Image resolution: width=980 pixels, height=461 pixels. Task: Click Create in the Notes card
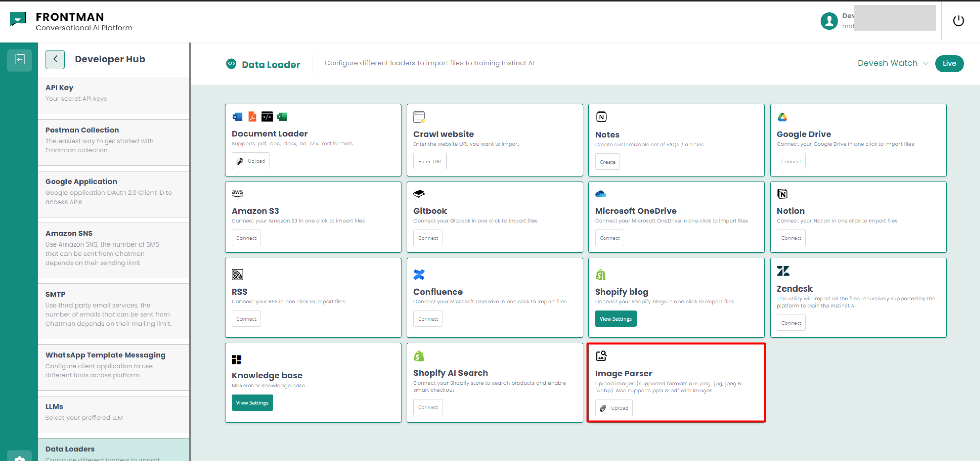pyautogui.click(x=607, y=162)
